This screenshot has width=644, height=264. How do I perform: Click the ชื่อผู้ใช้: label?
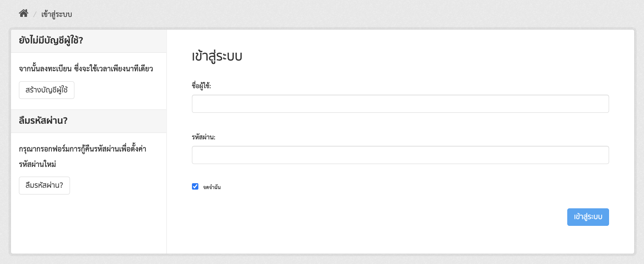(x=201, y=86)
